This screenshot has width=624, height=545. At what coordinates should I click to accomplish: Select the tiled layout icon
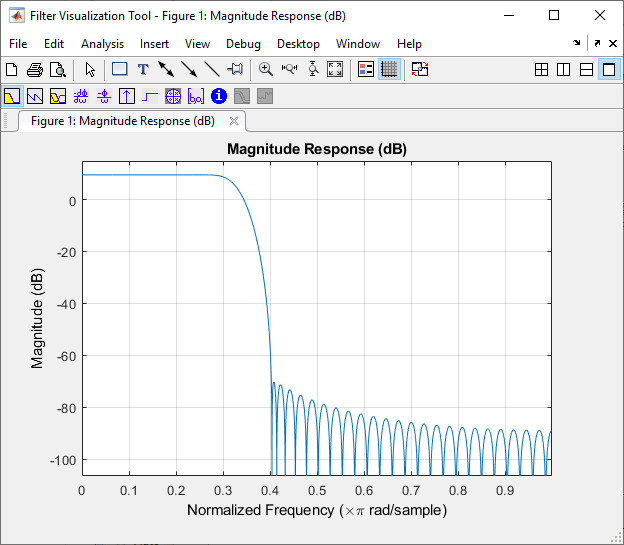pos(541,70)
